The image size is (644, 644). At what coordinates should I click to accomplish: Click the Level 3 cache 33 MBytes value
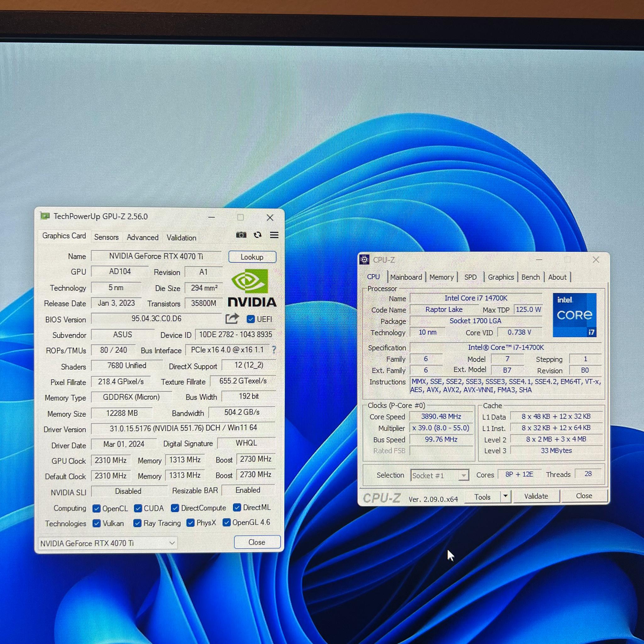(x=556, y=450)
